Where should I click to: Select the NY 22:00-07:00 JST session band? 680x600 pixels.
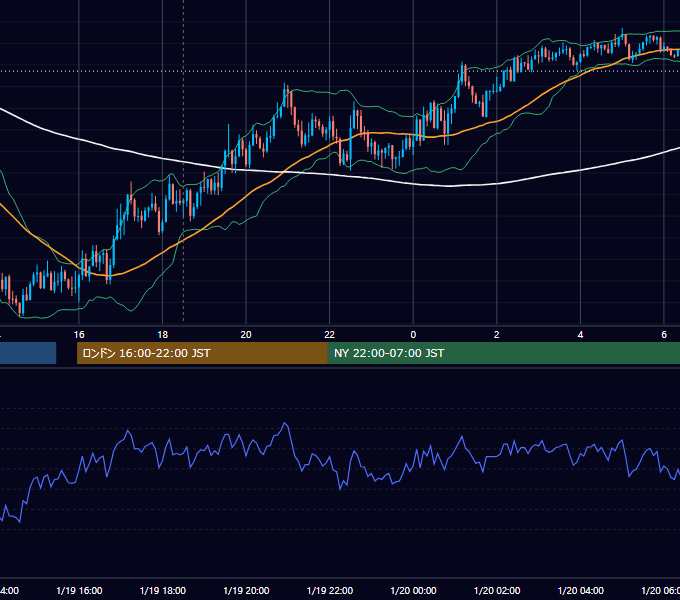pyautogui.click(x=503, y=353)
